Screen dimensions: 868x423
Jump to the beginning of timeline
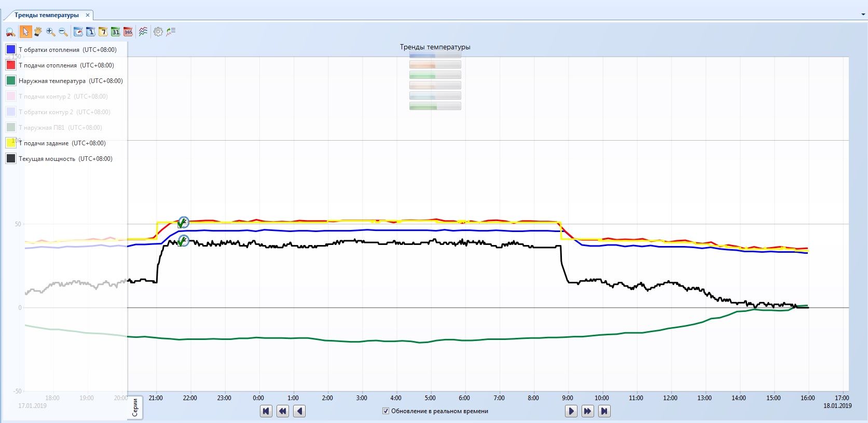(x=266, y=411)
